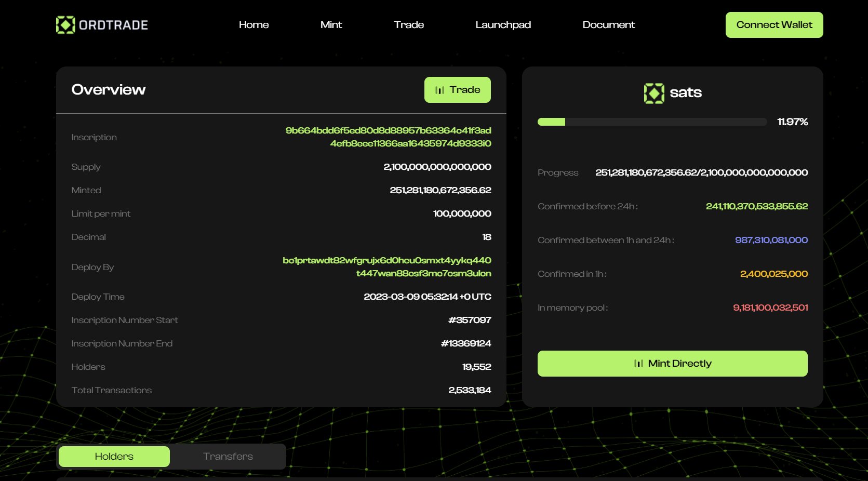Click the Inscription Number Start label
The width and height of the screenshot is (868, 481).
[125, 320]
